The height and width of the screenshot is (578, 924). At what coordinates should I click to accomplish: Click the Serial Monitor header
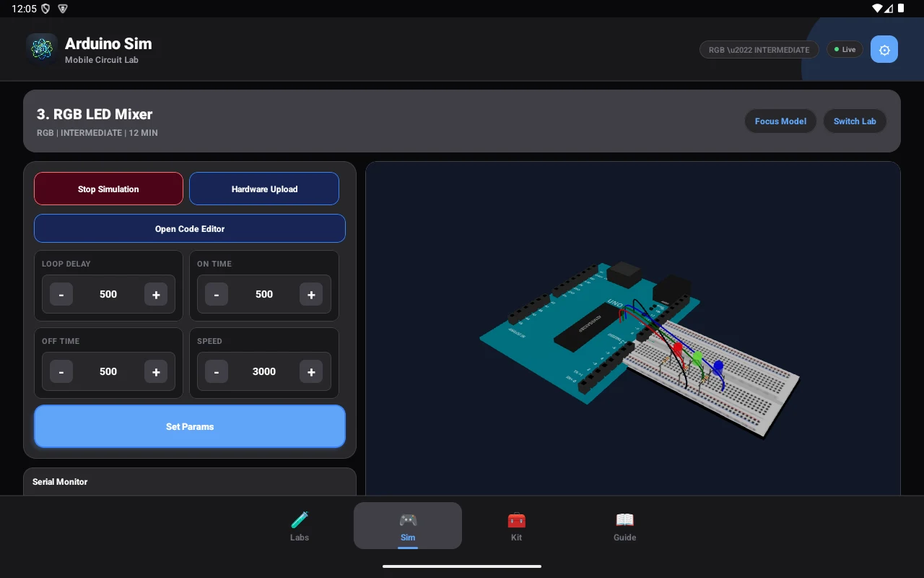point(60,481)
